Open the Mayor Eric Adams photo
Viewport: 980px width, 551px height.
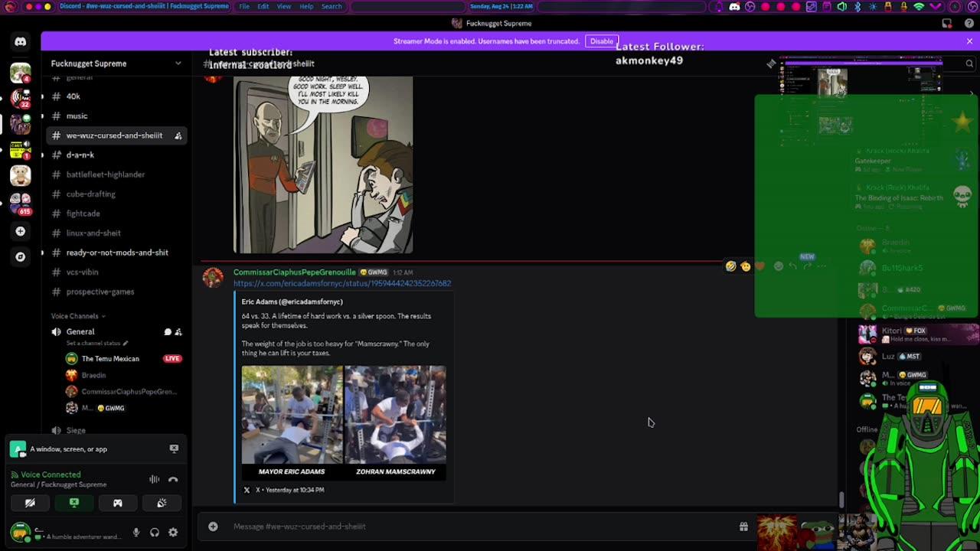pyautogui.click(x=292, y=422)
